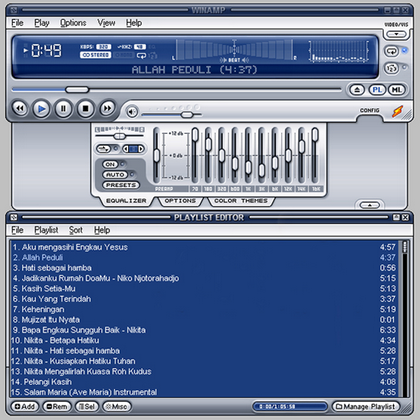
Task: Skip to next track
Action: [107, 109]
